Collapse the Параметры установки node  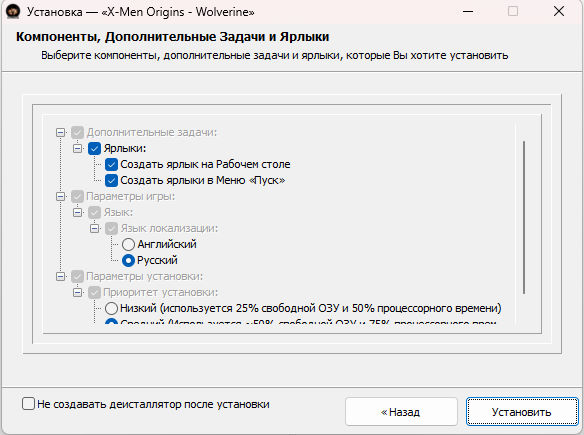[60, 276]
